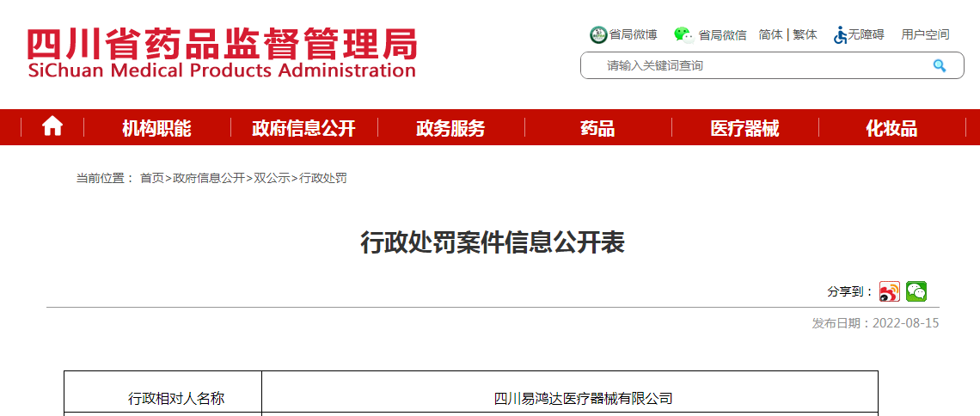
Task: Go to 政府信息公开 in the breadcrumb
Action: (x=209, y=178)
